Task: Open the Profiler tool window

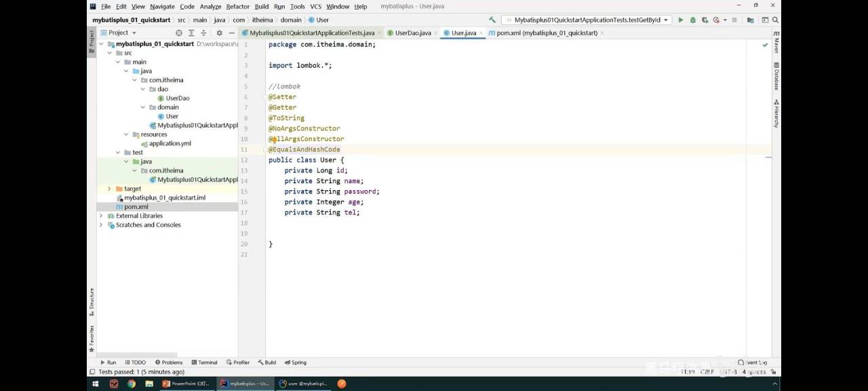Action: coord(237,362)
